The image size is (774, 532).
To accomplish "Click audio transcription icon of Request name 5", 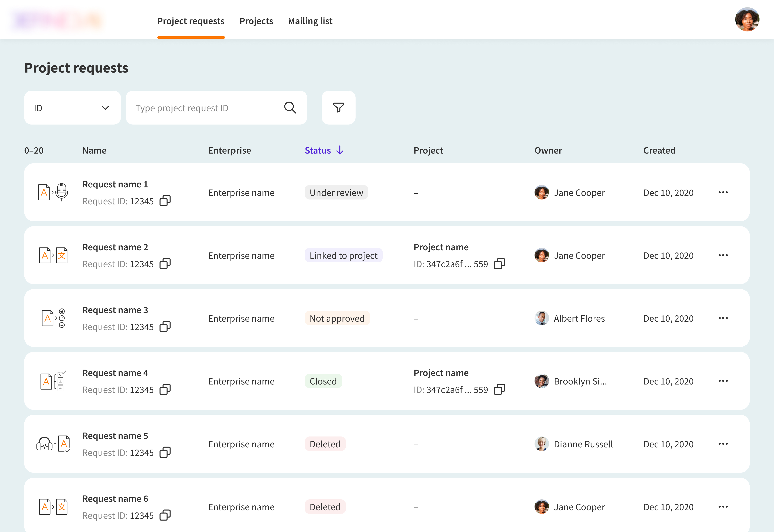I will tap(53, 444).
